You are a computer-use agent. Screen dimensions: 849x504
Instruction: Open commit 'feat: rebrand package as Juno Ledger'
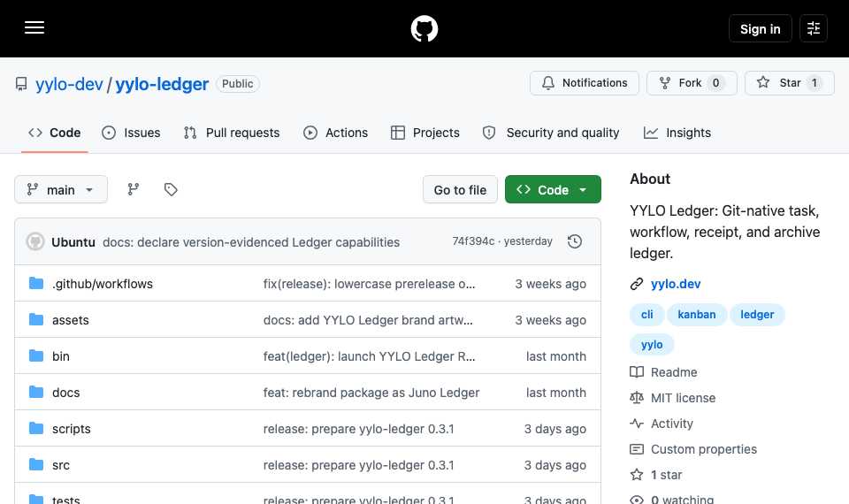(371, 393)
